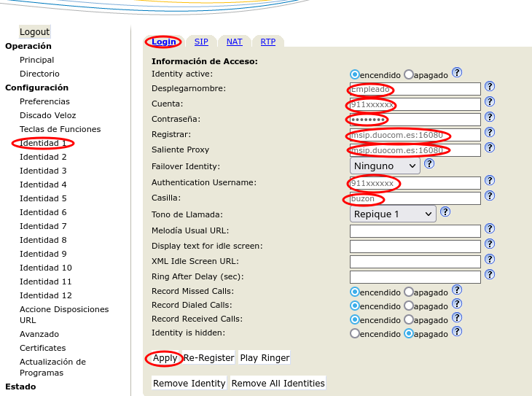Click help icon next to Identity active
Viewport: 532px width, 396px height.
457,72
